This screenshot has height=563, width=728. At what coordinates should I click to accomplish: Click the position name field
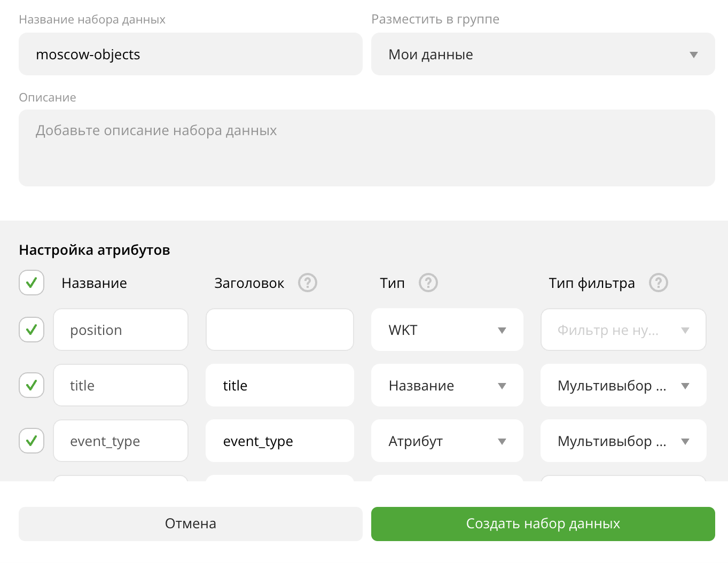121,330
